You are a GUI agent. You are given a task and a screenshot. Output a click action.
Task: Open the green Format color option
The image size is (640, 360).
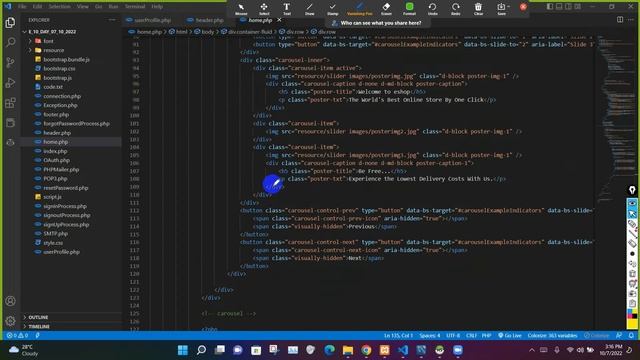coord(409,9)
